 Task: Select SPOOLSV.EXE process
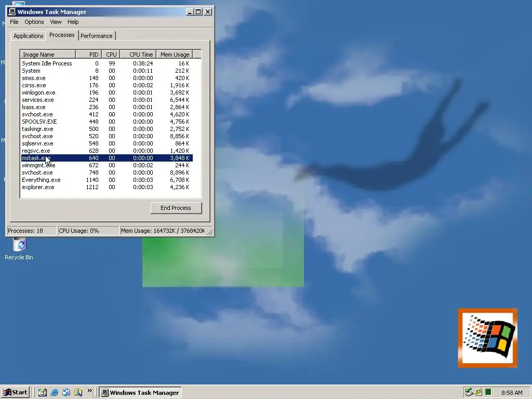tap(107, 122)
